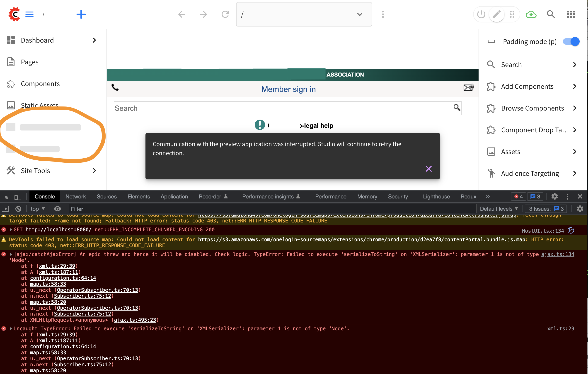588x374 pixels.
Task: Switch to the Lighthouse tab
Action: click(436, 196)
